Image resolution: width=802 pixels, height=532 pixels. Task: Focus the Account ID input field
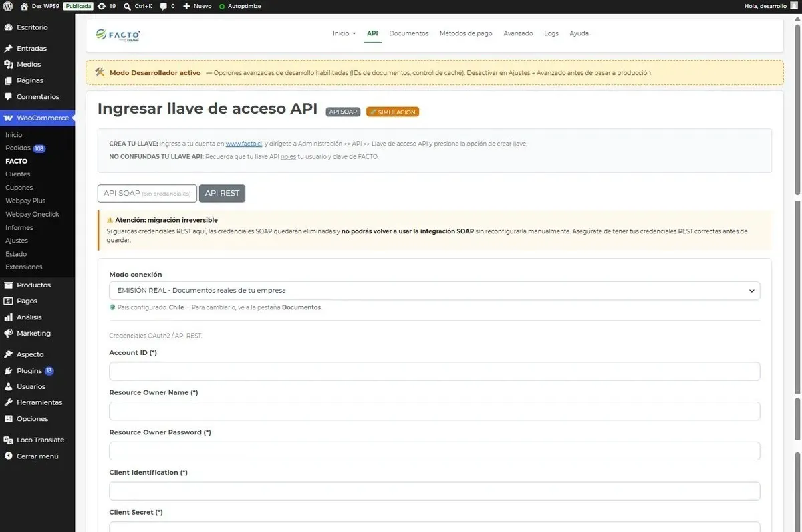pyautogui.click(x=434, y=371)
